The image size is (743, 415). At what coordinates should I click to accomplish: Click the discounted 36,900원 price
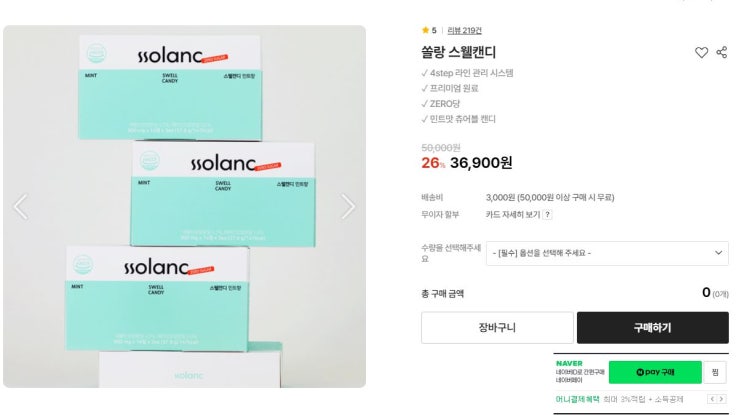point(481,163)
